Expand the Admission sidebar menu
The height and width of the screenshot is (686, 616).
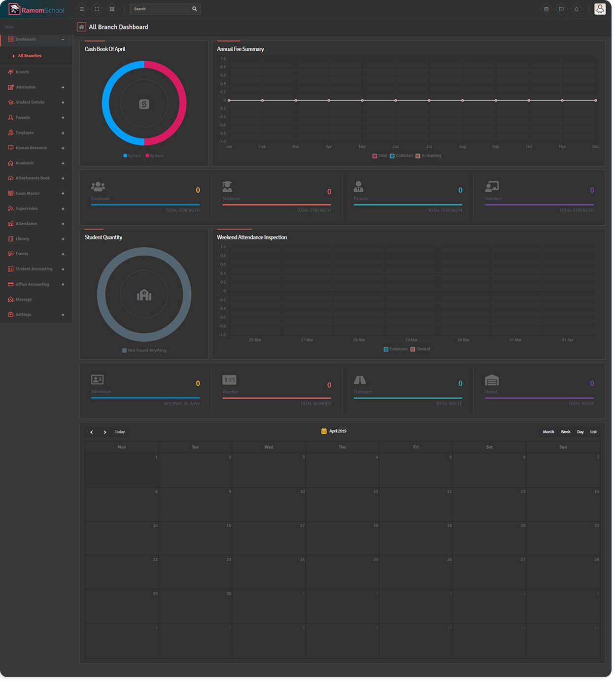click(x=63, y=88)
